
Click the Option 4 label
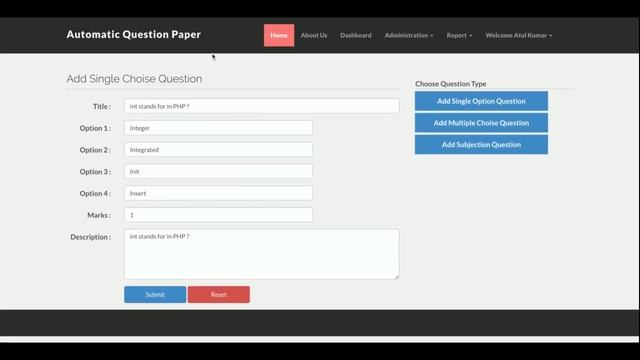point(95,193)
